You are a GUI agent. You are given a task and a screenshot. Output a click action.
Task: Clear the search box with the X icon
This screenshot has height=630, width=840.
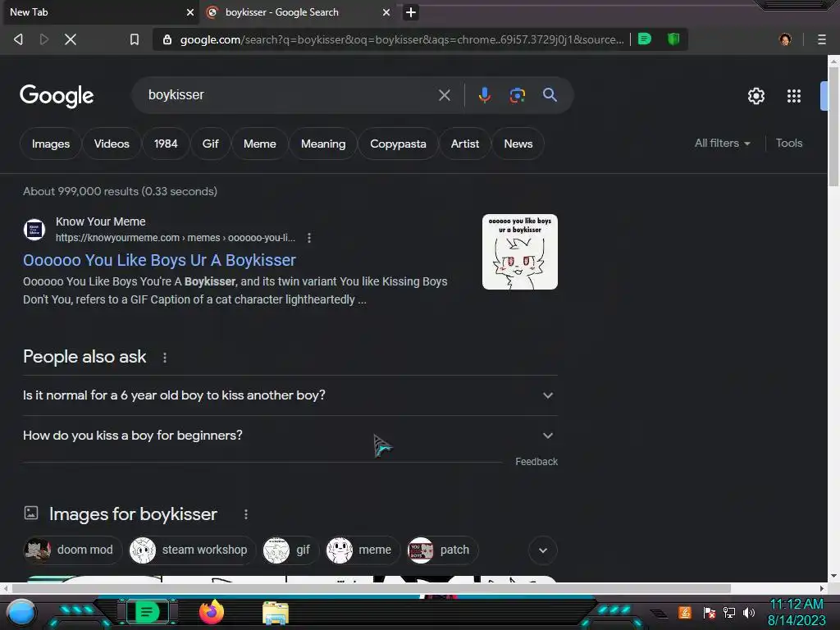coord(444,95)
